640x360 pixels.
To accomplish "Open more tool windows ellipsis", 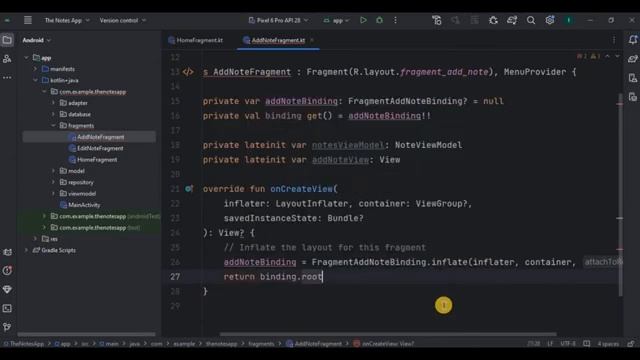I will point(7,78).
